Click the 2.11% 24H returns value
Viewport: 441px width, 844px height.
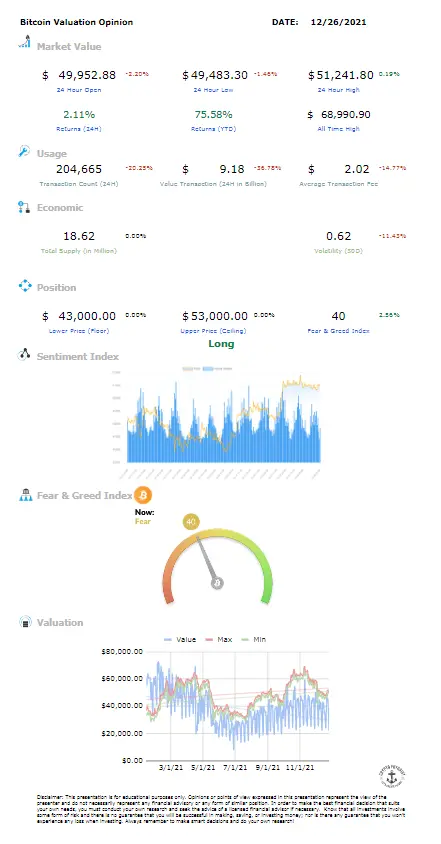click(x=79, y=114)
